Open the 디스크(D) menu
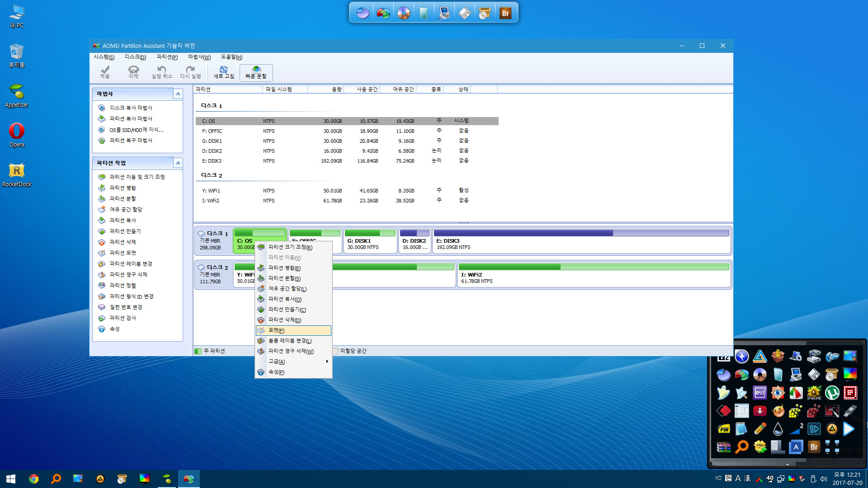868x488 pixels. pyautogui.click(x=136, y=57)
